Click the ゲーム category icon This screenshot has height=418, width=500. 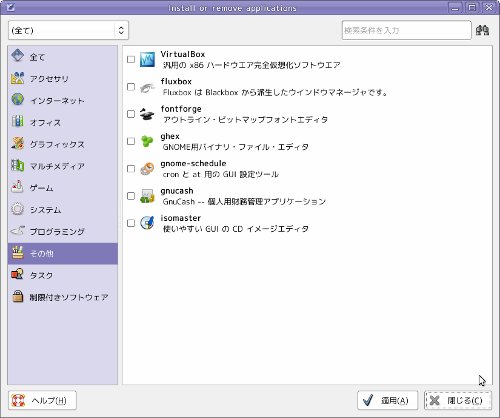[x=18, y=187]
